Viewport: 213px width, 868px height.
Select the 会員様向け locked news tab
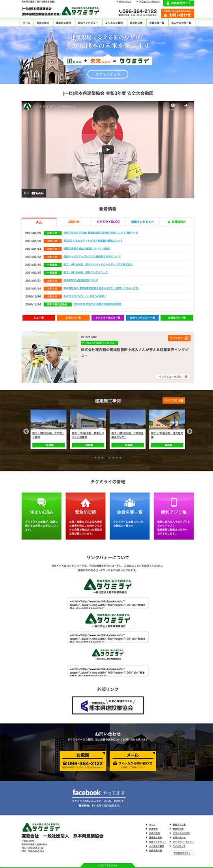177,222
